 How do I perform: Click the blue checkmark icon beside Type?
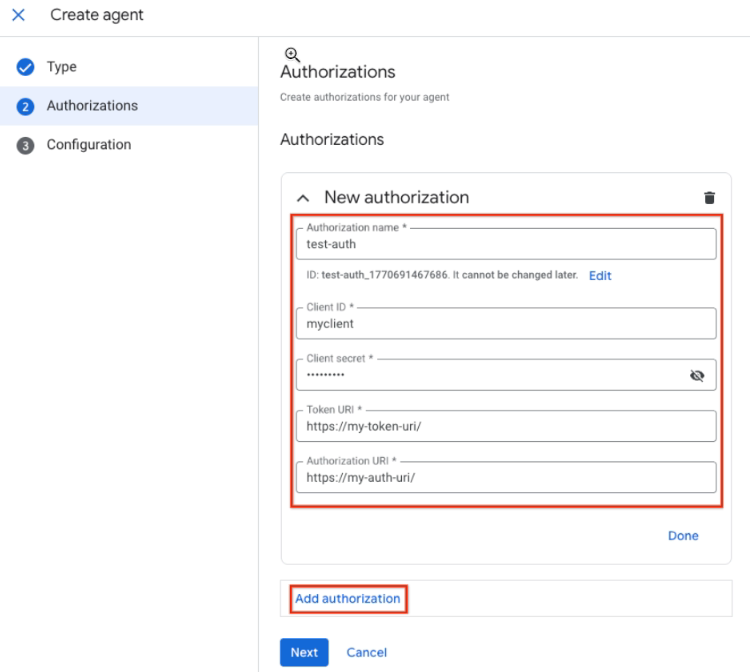25,67
